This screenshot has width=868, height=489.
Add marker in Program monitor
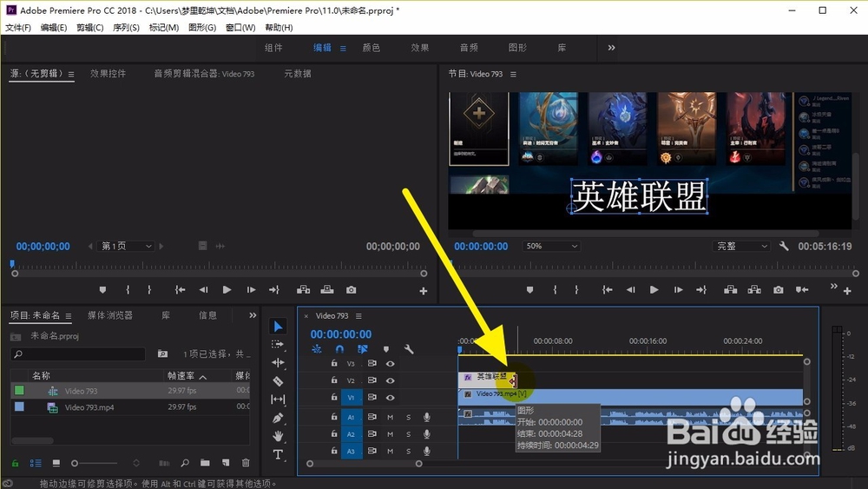pyautogui.click(x=529, y=289)
